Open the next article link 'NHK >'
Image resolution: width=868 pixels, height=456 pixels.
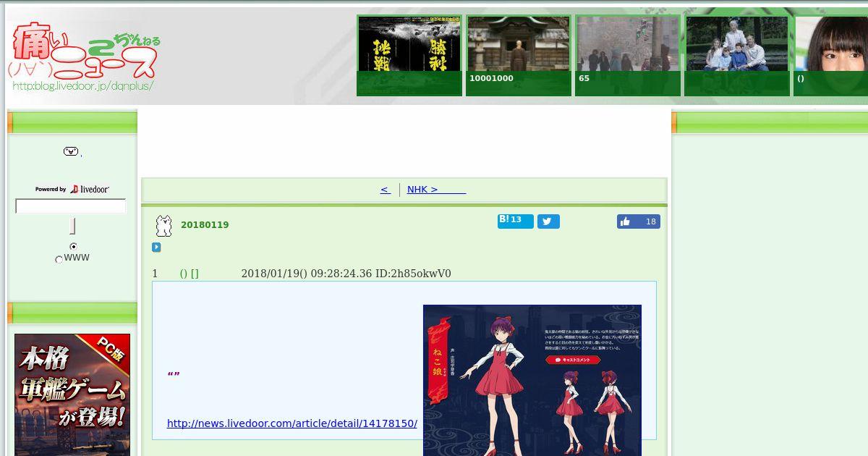click(436, 190)
